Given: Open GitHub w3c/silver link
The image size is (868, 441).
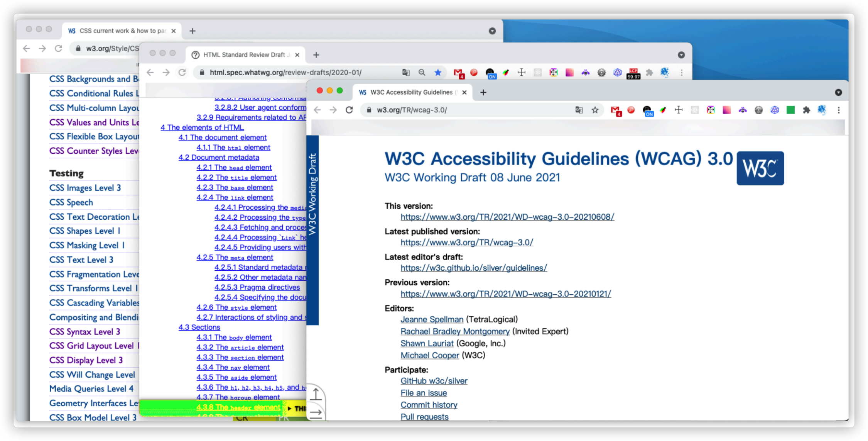Looking at the screenshot, I should tap(434, 381).
